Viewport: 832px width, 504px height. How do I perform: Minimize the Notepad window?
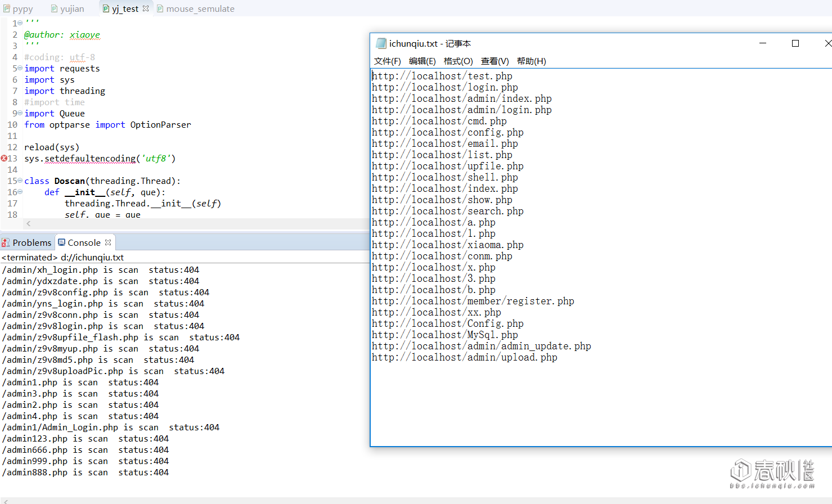tap(763, 43)
